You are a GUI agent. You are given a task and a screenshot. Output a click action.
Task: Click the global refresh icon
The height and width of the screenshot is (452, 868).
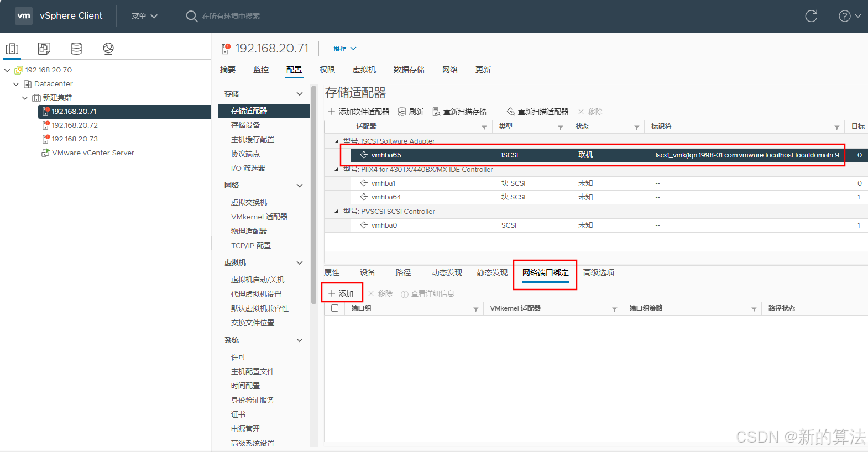811,16
